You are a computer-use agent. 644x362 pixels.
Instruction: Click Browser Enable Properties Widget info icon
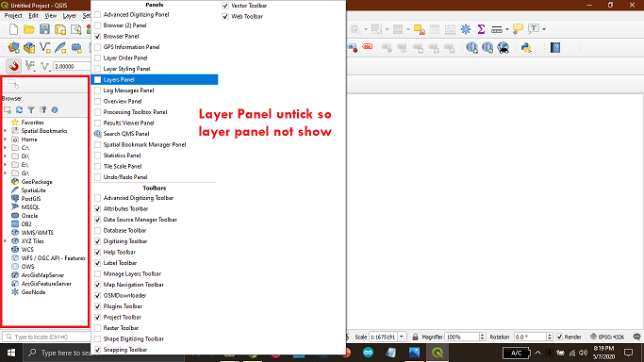pyautogui.click(x=55, y=110)
